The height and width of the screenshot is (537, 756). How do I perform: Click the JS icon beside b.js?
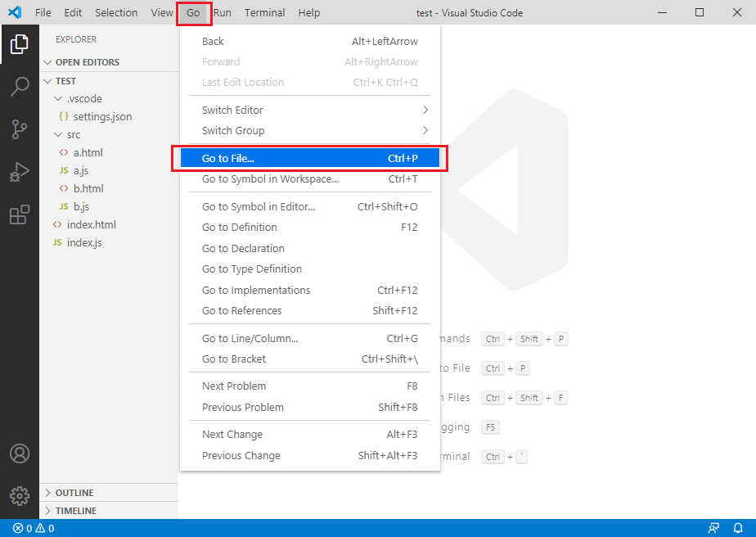[x=64, y=206]
